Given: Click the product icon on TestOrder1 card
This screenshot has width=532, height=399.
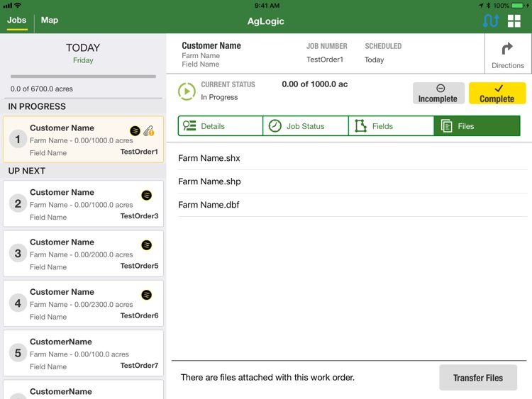Looking at the screenshot, I should (x=135, y=130).
